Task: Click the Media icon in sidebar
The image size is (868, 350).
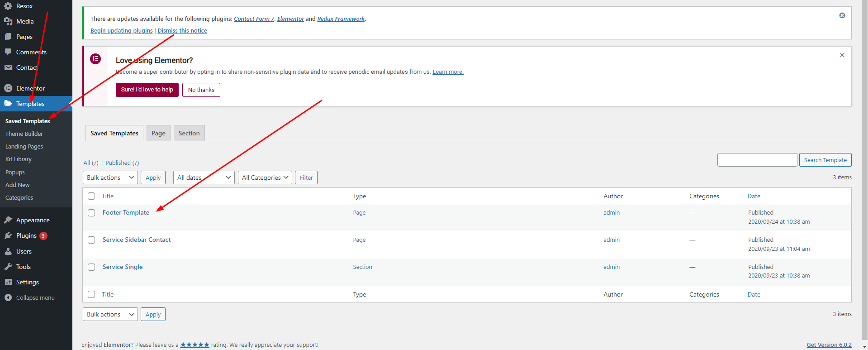Action: [x=8, y=21]
